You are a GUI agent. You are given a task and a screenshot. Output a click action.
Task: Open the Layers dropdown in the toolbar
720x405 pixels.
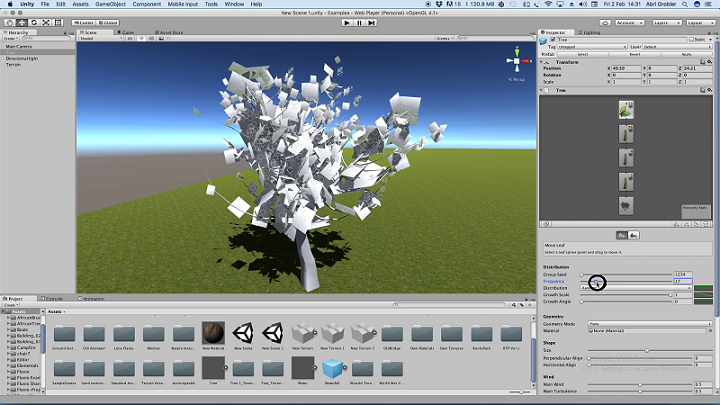pos(666,22)
